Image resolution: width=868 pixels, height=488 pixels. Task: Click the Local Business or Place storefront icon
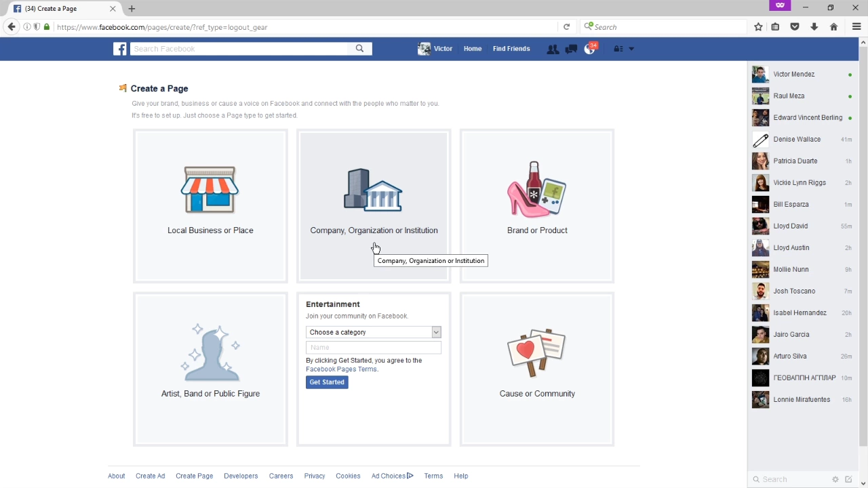coord(210,190)
